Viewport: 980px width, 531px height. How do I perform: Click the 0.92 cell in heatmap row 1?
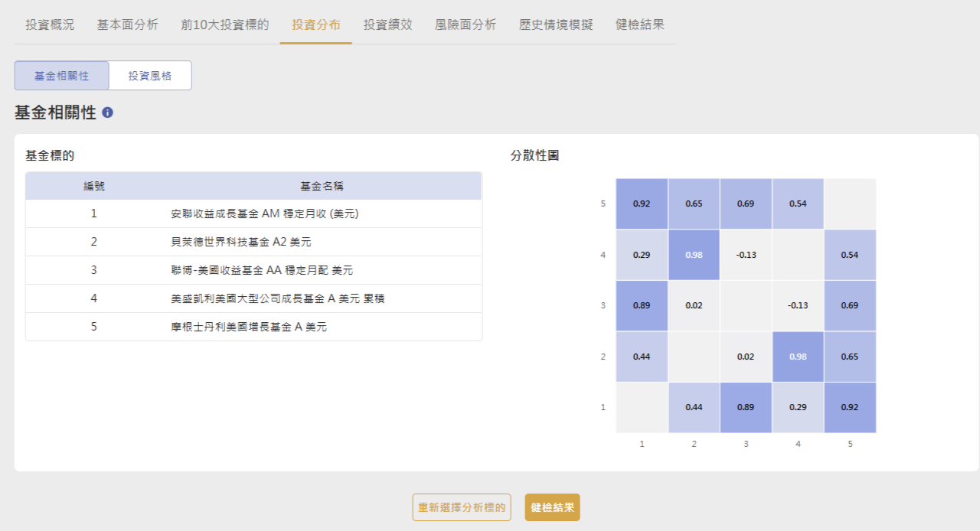click(850, 408)
